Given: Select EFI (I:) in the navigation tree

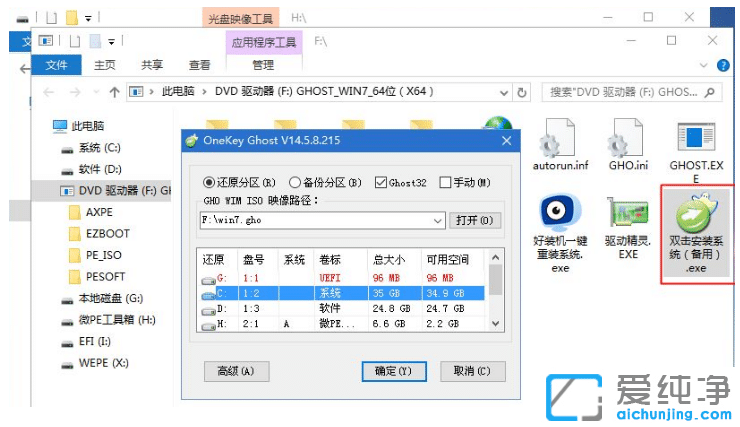Looking at the screenshot, I should pos(94,341).
